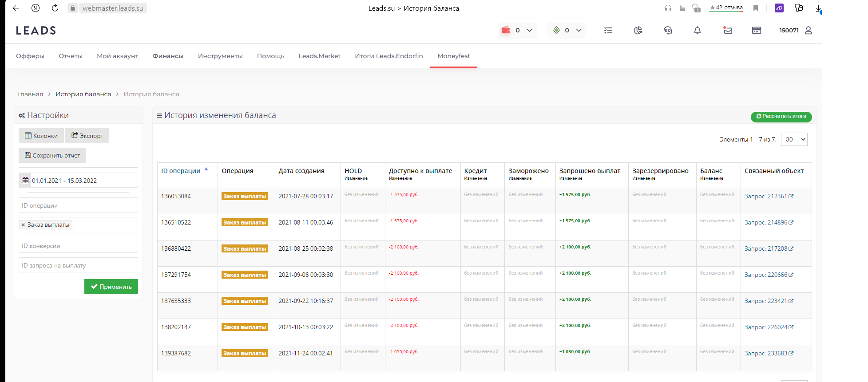Reload the page with refresh icon
Viewport: 868px width, 382px height.
(55, 8)
